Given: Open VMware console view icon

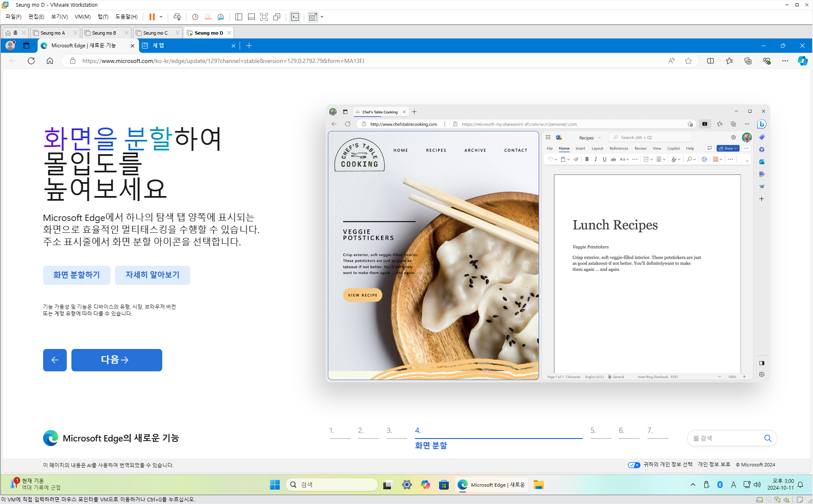Looking at the screenshot, I should coord(295,17).
